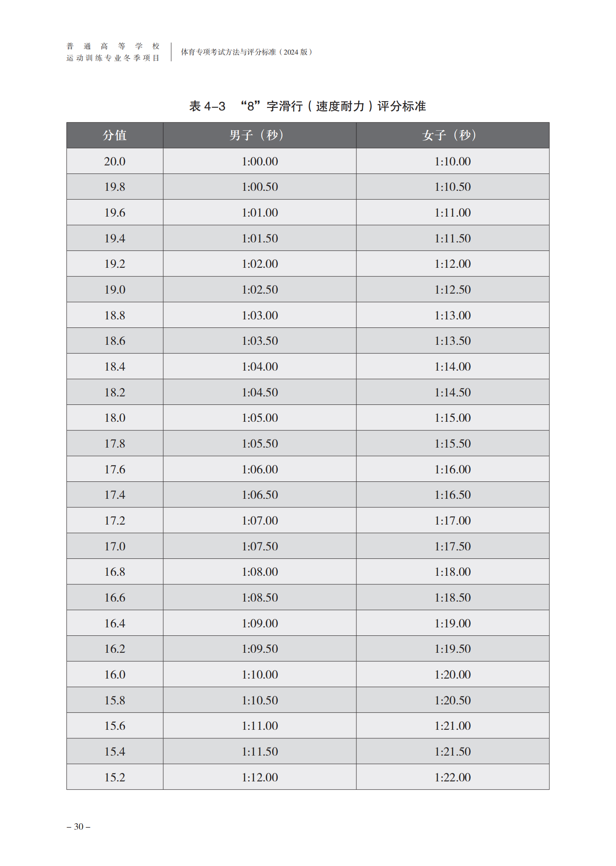Click the page number 30 at the bottom
616x866 pixels.
pos(79,826)
